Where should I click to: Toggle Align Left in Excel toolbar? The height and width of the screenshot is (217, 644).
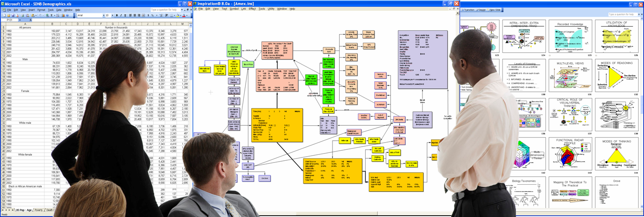pos(131,15)
